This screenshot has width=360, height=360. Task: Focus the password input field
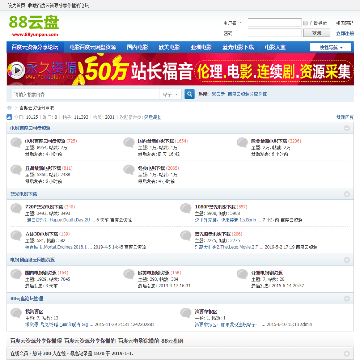(275, 33)
